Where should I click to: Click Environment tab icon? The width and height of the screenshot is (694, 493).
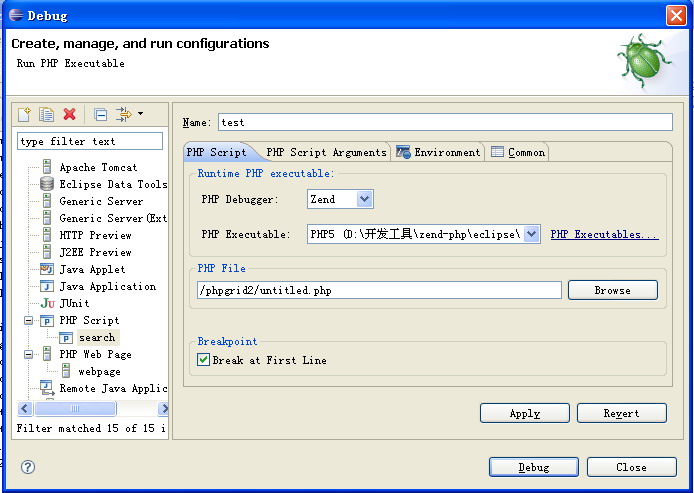(403, 152)
